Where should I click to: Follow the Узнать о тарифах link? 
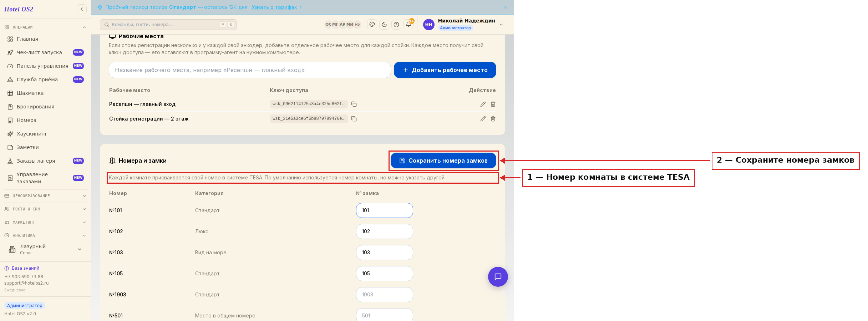tap(274, 7)
